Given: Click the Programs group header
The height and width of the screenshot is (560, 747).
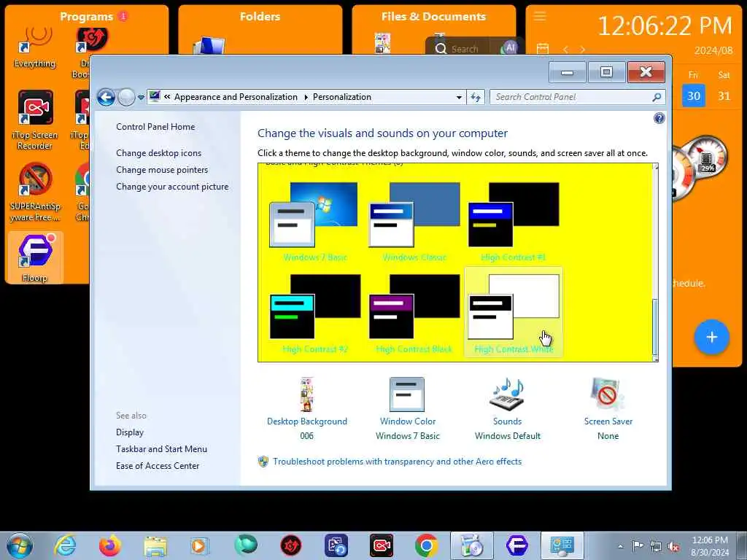Looking at the screenshot, I should [86, 17].
